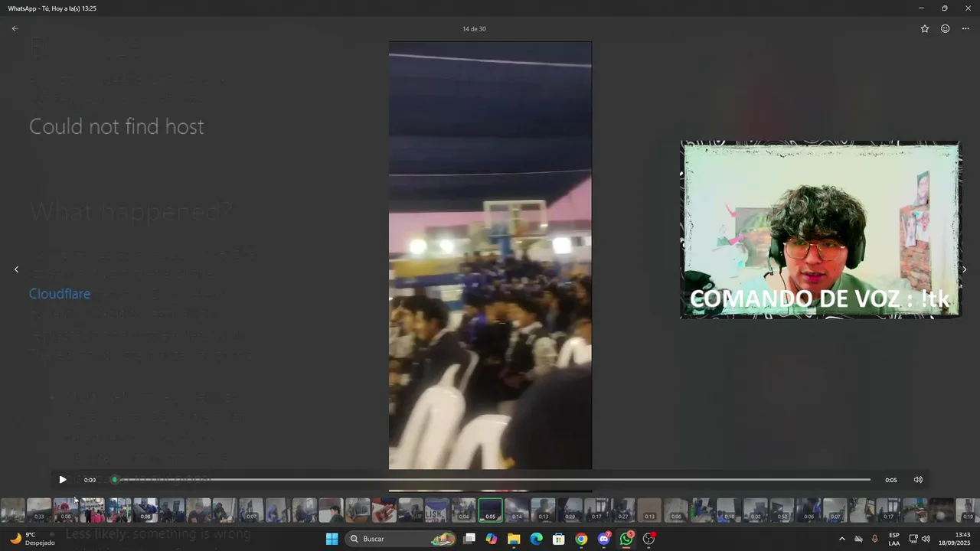
Task: Click the 14 de 30 counter
Action: [x=474, y=29]
